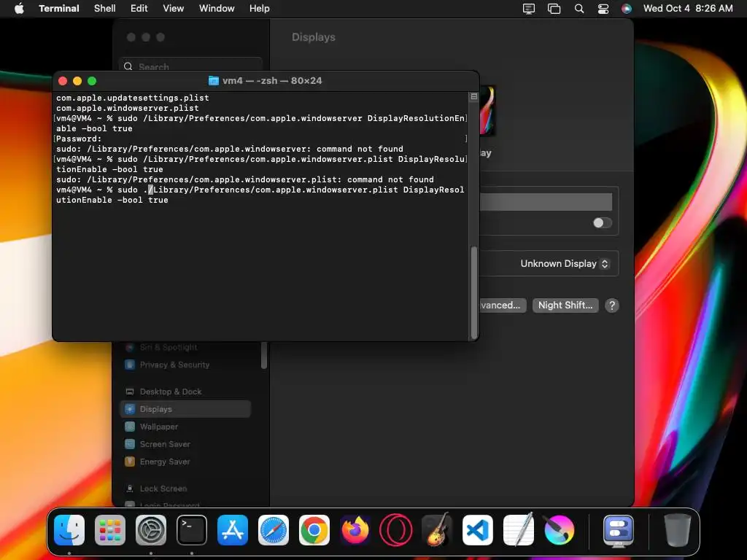Click the folder proxy icon in Terminal title

tap(214, 80)
